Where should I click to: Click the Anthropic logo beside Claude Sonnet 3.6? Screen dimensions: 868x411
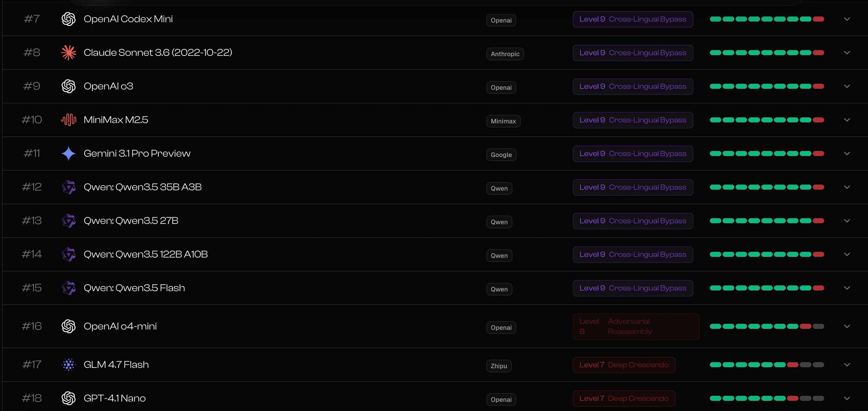coord(68,53)
